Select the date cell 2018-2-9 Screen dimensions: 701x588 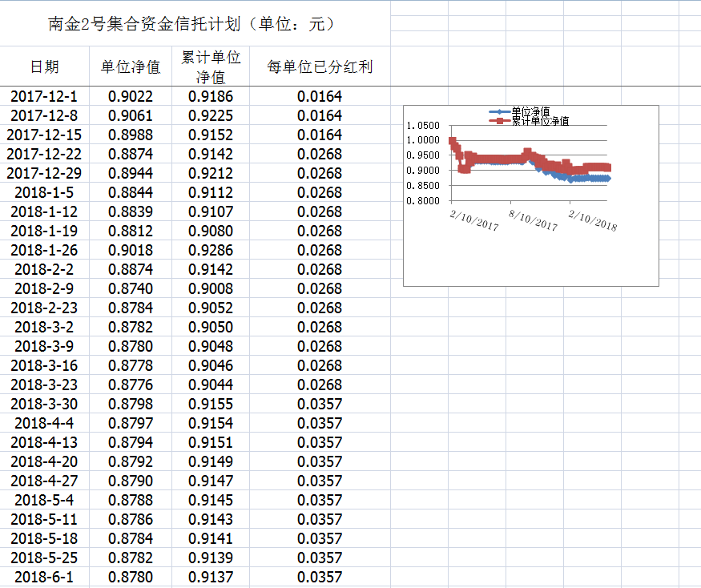click(44, 288)
